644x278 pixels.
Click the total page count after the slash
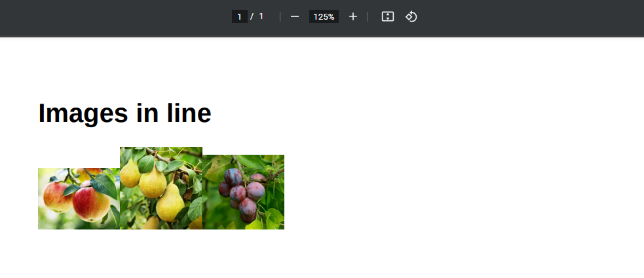(261, 16)
